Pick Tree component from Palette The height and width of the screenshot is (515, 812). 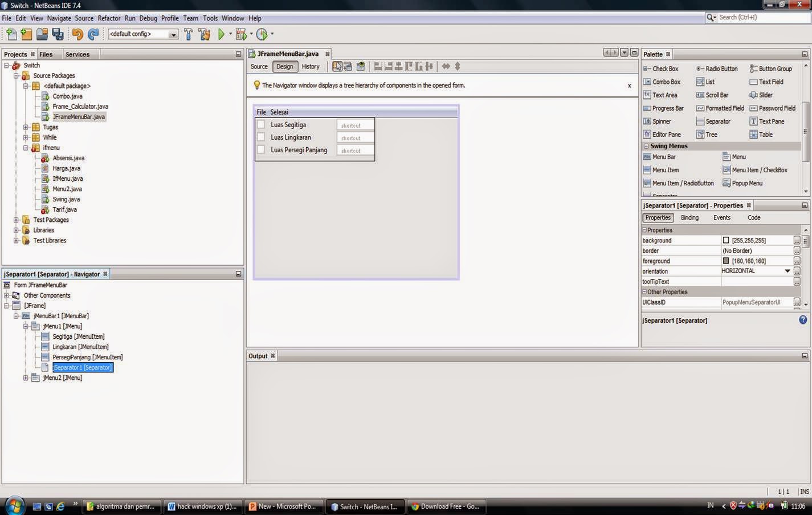click(x=707, y=135)
